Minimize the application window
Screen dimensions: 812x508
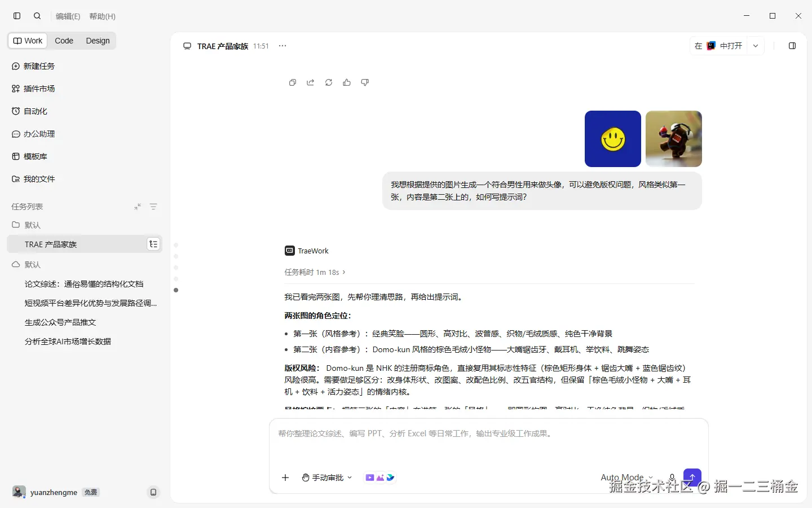pos(747,16)
